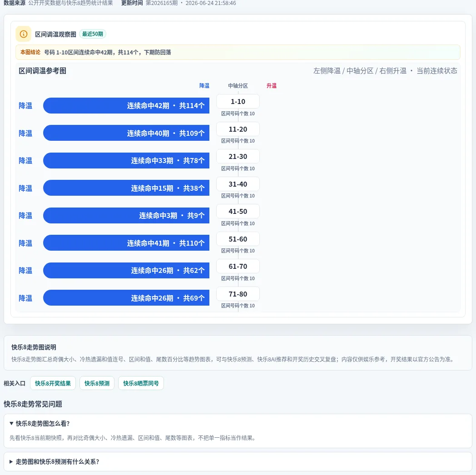Screen dimensions: 476x475
Task: Open the 快乐8开奖结果 link
Action: click(x=53, y=383)
